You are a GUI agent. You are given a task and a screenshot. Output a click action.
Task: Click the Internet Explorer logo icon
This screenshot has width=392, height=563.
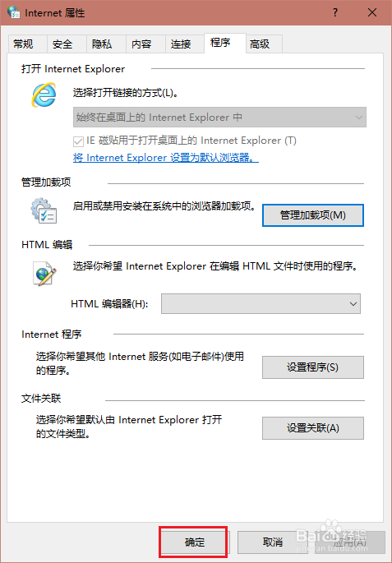[44, 95]
